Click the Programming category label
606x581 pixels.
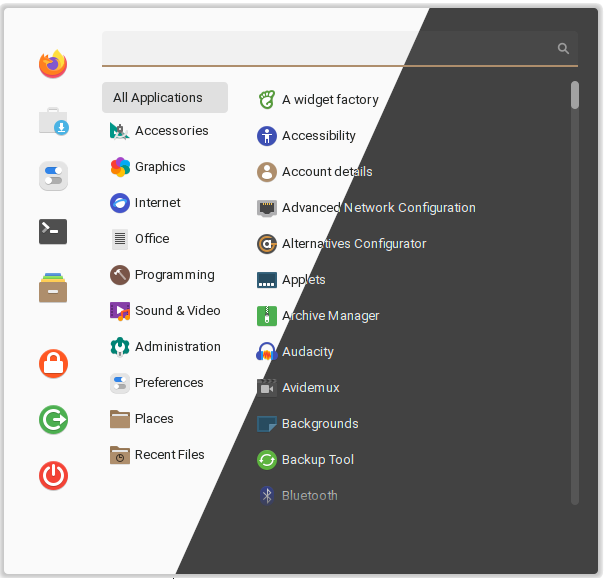pyautogui.click(x=175, y=275)
